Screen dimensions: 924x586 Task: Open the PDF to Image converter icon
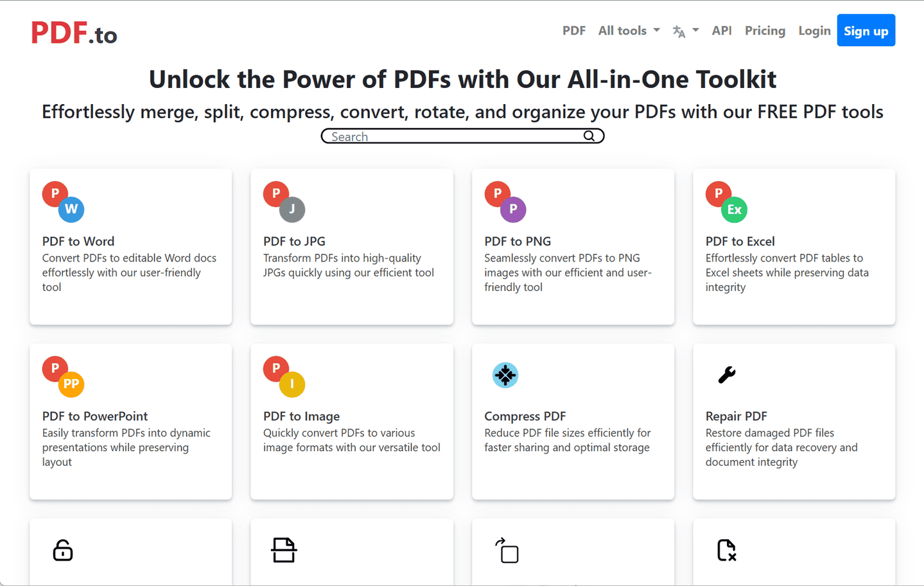click(283, 375)
